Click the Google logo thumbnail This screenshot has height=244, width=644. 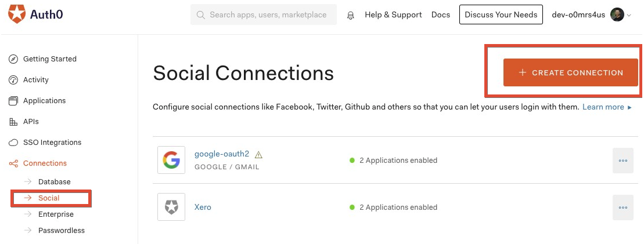point(171,160)
